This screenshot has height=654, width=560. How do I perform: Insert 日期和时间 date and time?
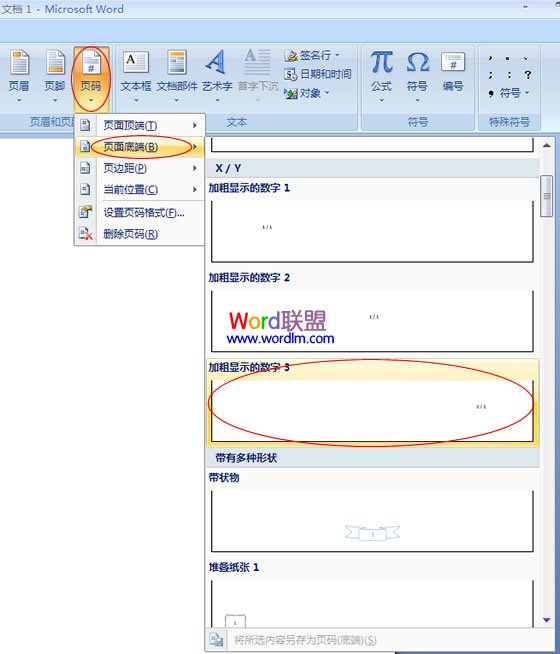tap(318, 74)
